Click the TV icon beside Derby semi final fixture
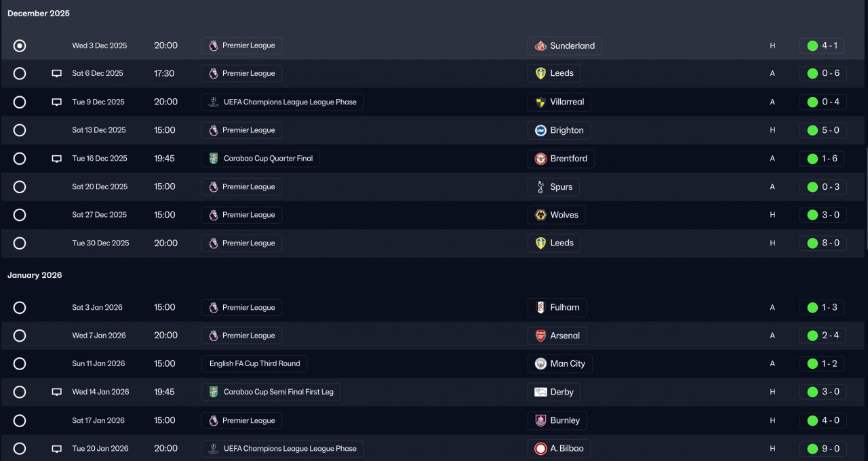868x461 pixels. pos(57,392)
